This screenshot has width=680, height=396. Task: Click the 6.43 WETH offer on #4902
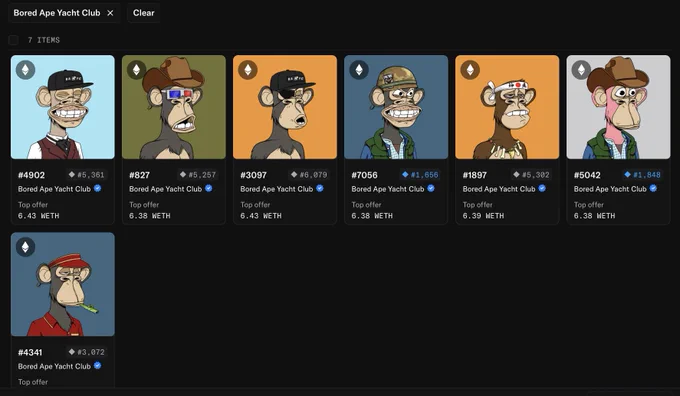[x=39, y=216]
